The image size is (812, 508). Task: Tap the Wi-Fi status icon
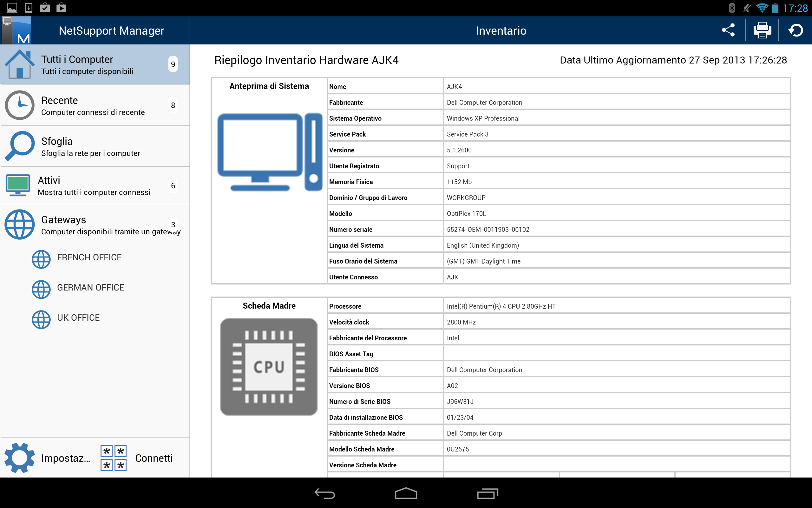point(762,8)
